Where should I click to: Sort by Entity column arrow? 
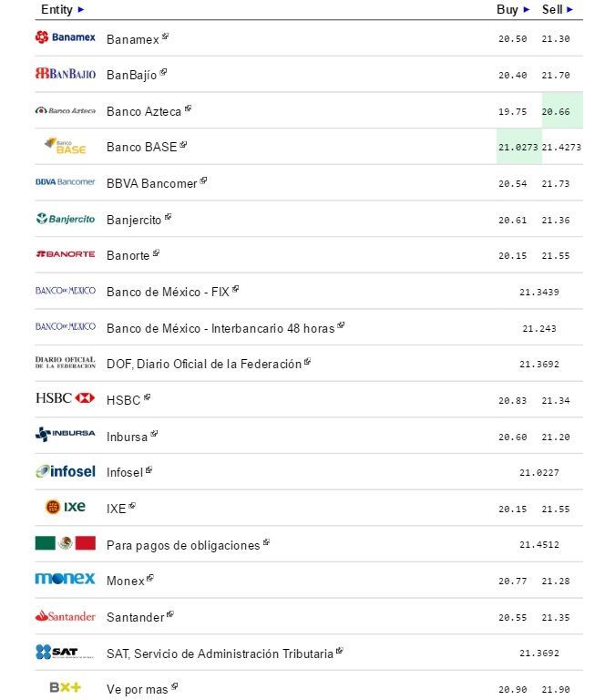click(81, 9)
